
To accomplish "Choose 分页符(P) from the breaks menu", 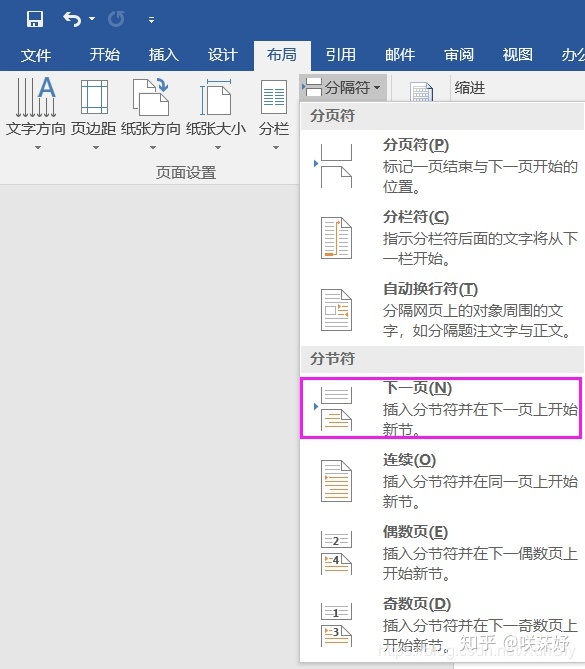I will [x=442, y=166].
